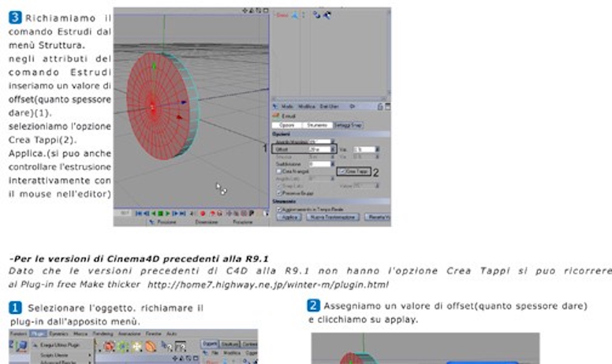This screenshot has width=612, height=364.
Task: Click the green play backward button
Action: click(154, 213)
